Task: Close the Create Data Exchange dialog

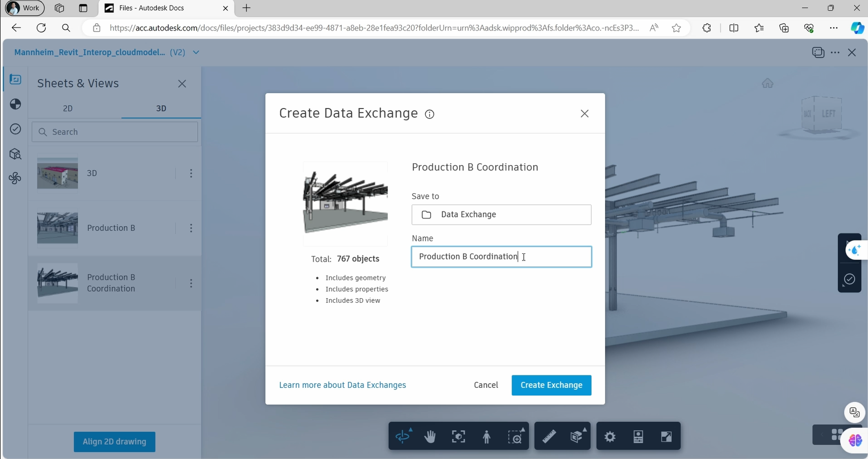Action: click(585, 114)
